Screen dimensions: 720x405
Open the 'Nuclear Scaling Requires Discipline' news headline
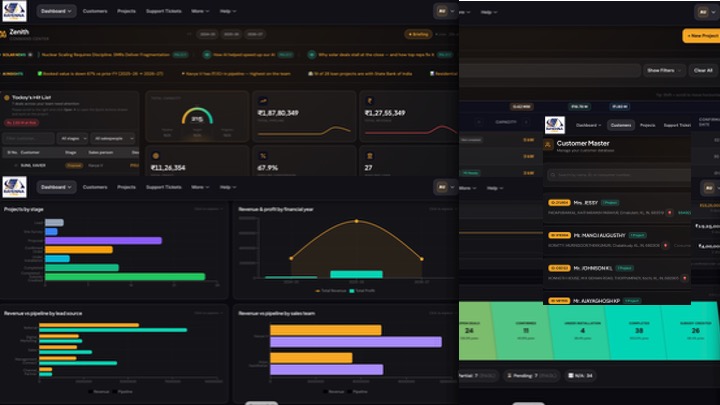pyautogui.click(x=106, y=55)
